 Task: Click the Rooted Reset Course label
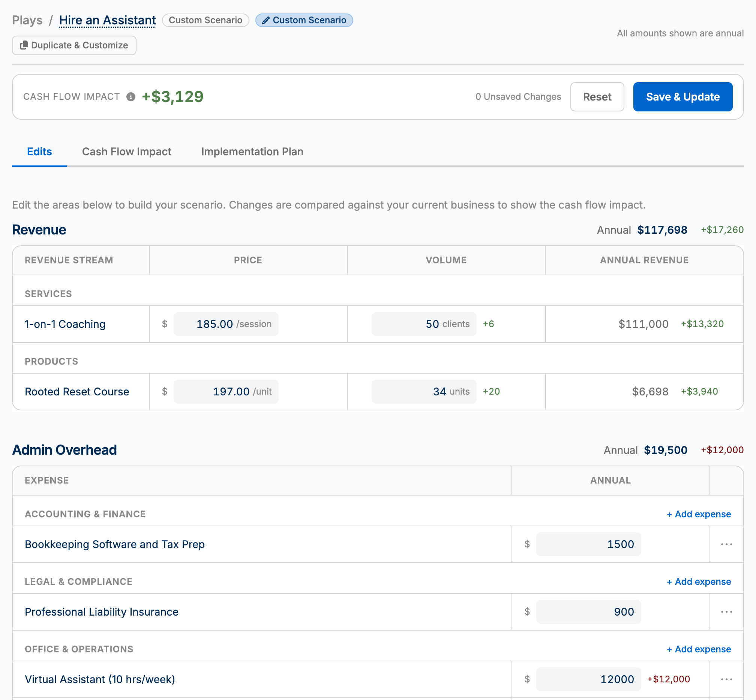[77, 392]
